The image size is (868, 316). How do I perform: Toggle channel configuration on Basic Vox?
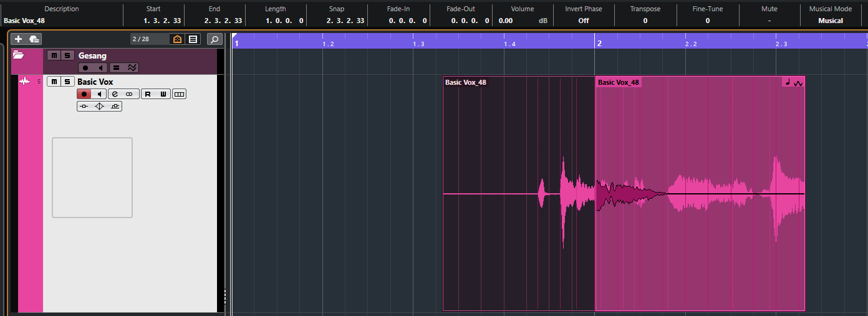[x=129, y=94]
